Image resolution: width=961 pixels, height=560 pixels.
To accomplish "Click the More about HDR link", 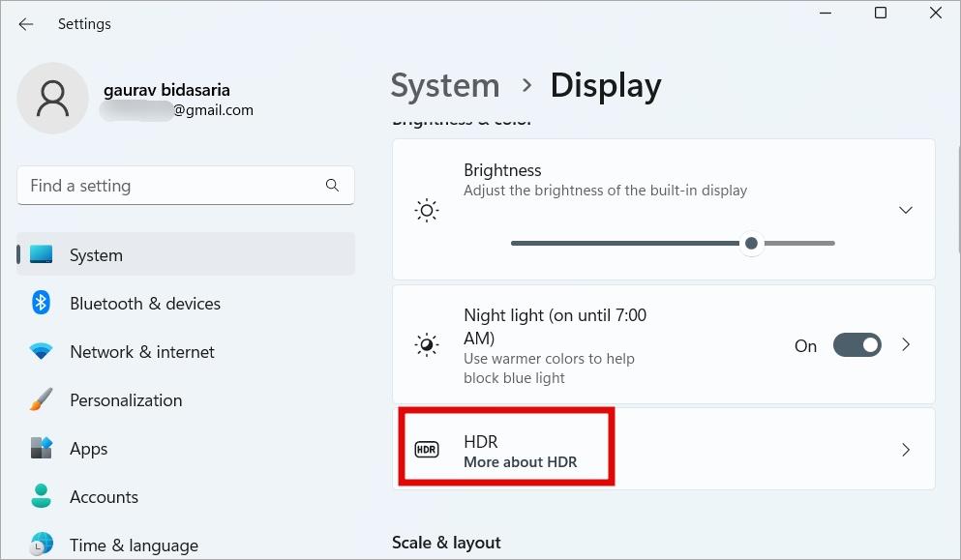I will 521,462.
